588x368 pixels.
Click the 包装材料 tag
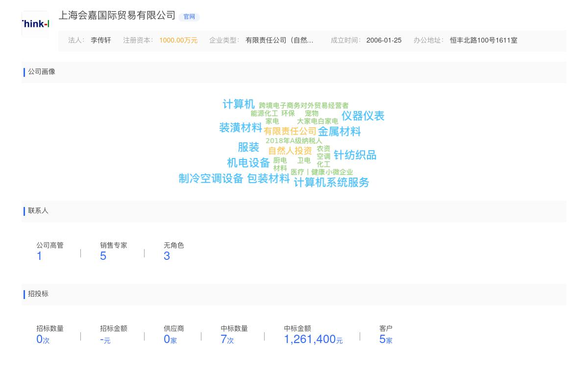coord(269,179)
